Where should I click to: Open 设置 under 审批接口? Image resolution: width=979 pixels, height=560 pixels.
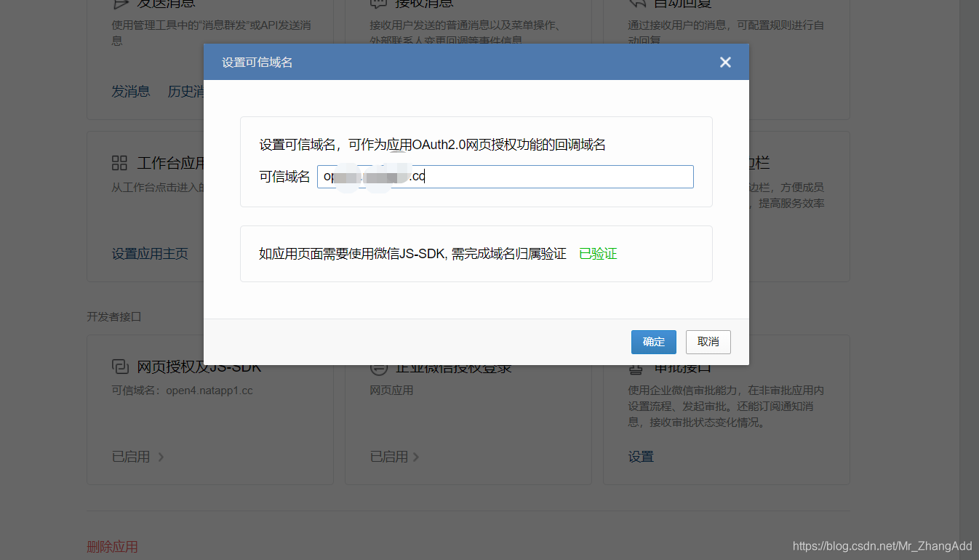[x=641, y=456]
